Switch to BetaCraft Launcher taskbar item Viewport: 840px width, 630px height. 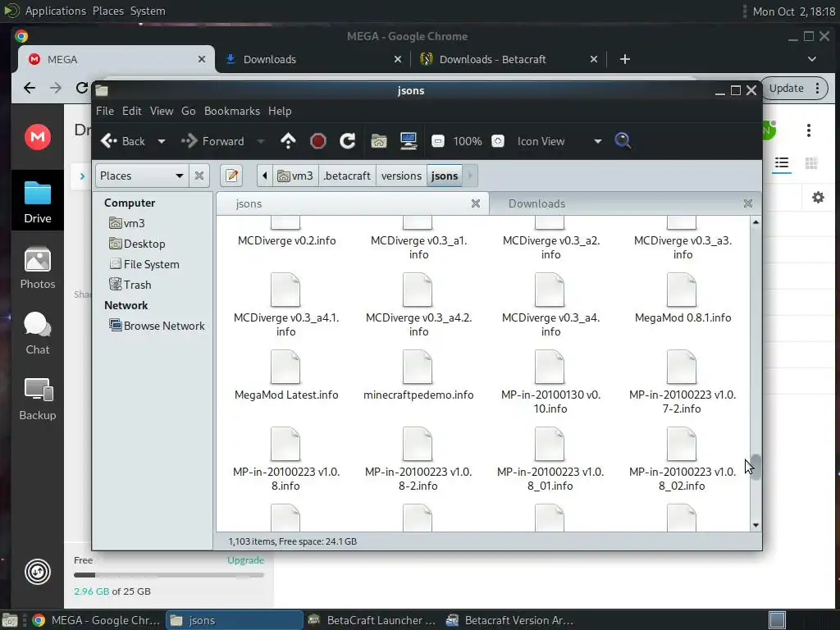[372, 620]
